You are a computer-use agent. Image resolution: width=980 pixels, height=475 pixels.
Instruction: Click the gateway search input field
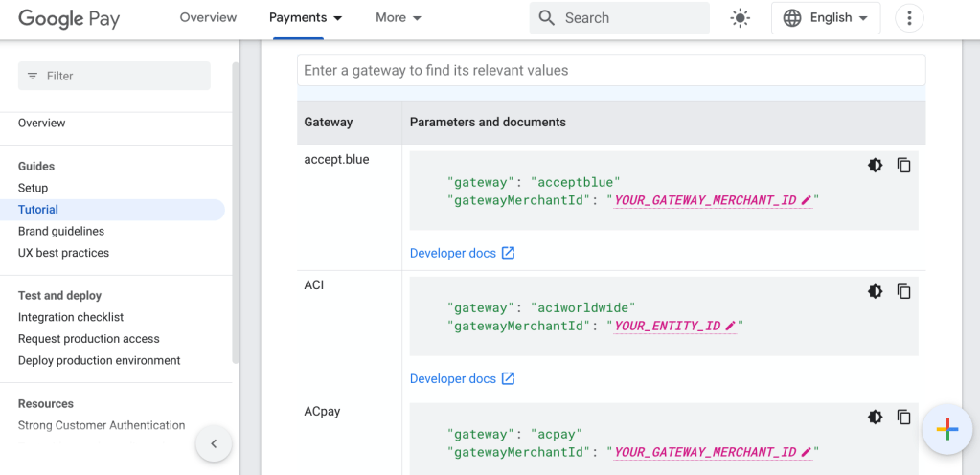click(x=610, y=70)
